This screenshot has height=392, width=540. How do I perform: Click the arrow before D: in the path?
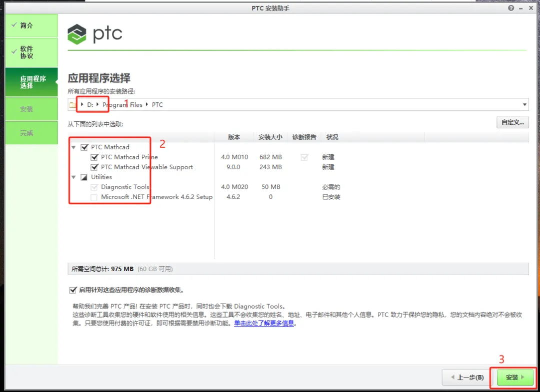tap(82, 104)
